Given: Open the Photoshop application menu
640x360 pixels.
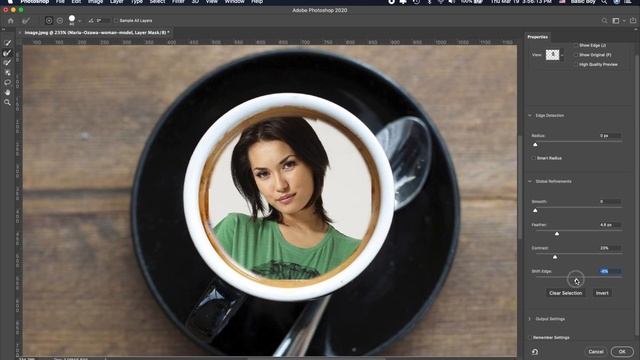Looking at the screenshot, I should pos(35,2).
